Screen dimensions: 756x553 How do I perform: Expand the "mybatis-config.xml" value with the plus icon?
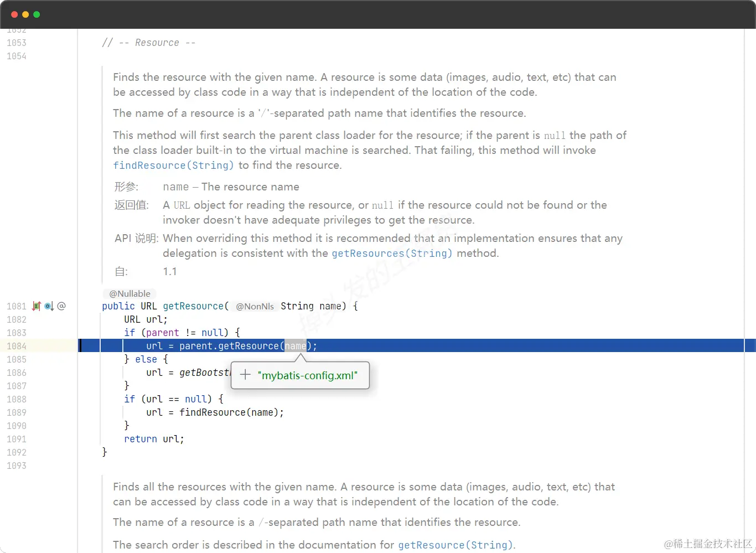point(245,375)
